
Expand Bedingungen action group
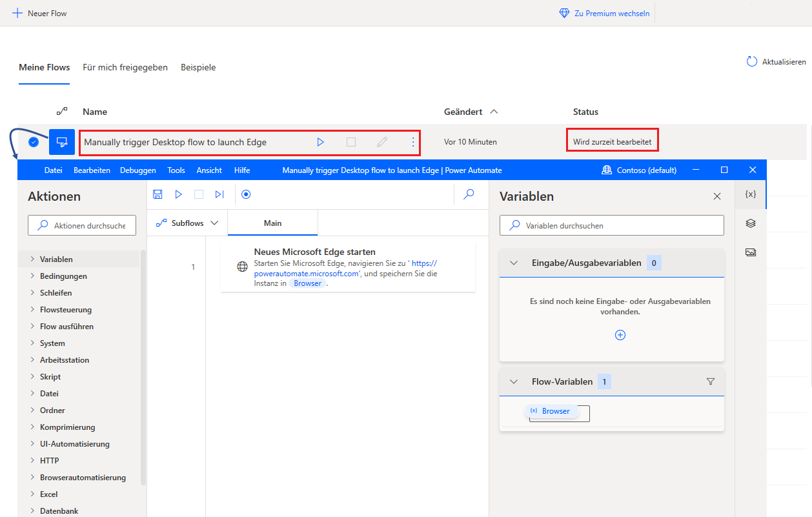(x=79, y=276)
